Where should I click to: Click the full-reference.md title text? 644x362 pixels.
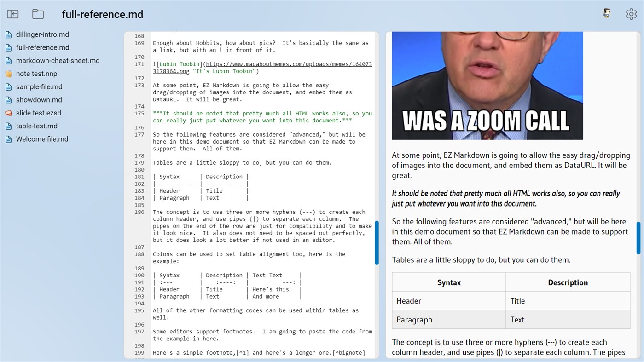[102, 14]
